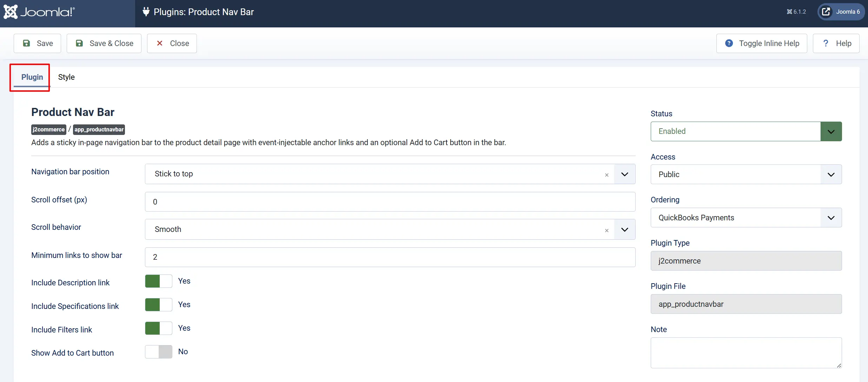868x382 pixels.
Task: Click the Joomla 6.1.2 version indicator
Action: (x=796, y=12)
